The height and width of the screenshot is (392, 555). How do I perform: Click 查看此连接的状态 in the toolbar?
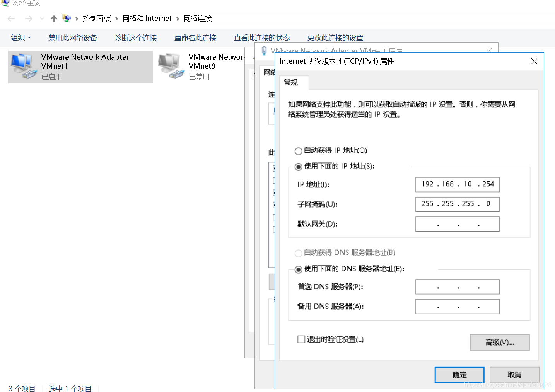tap(262, 37)
